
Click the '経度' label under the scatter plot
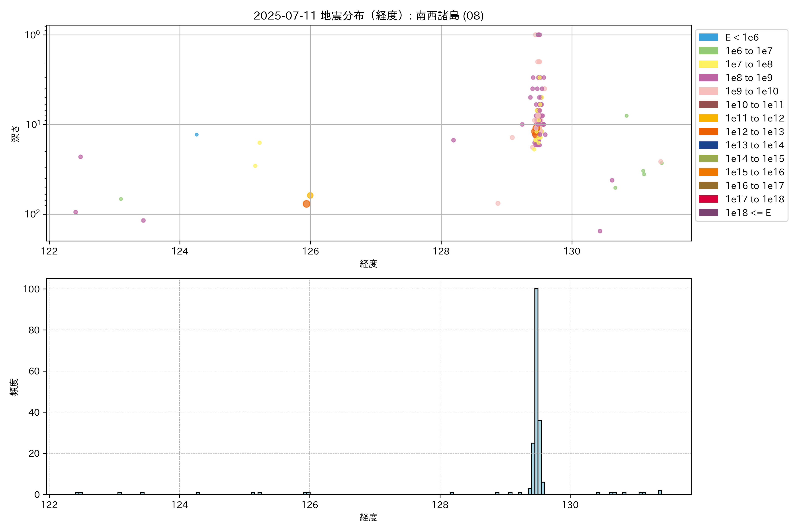(368, 264)
